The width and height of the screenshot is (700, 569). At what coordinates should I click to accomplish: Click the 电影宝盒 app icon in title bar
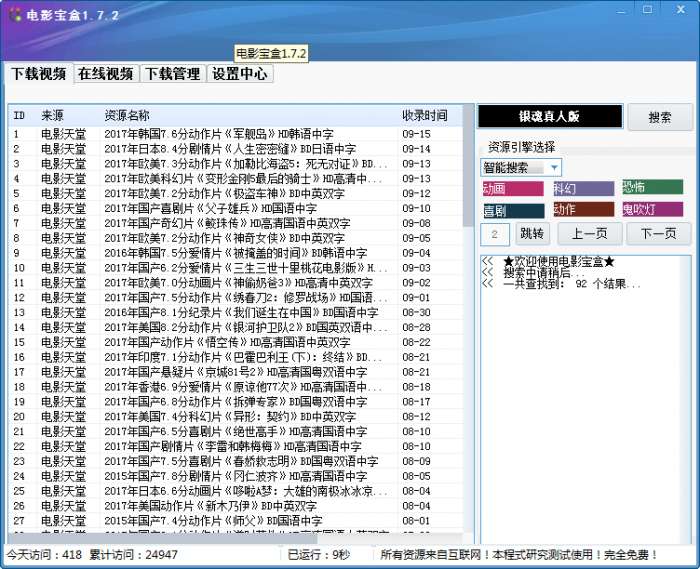[15, 15]
